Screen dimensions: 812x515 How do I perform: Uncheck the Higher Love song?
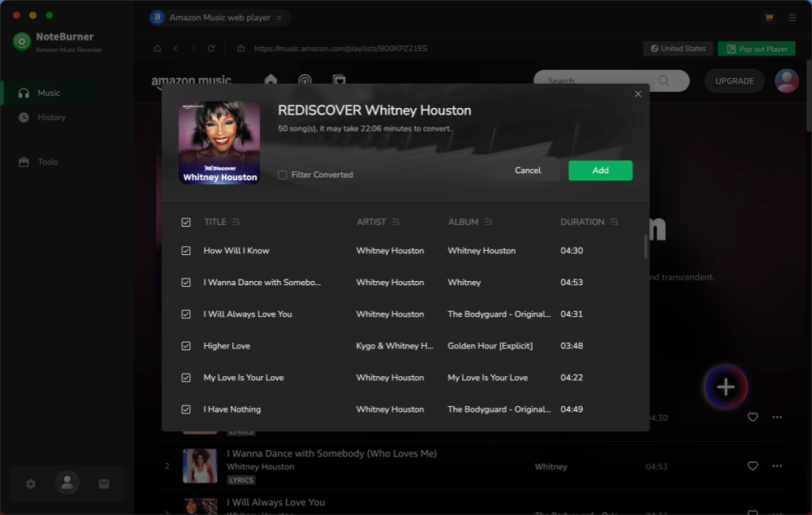pos(186,346)
